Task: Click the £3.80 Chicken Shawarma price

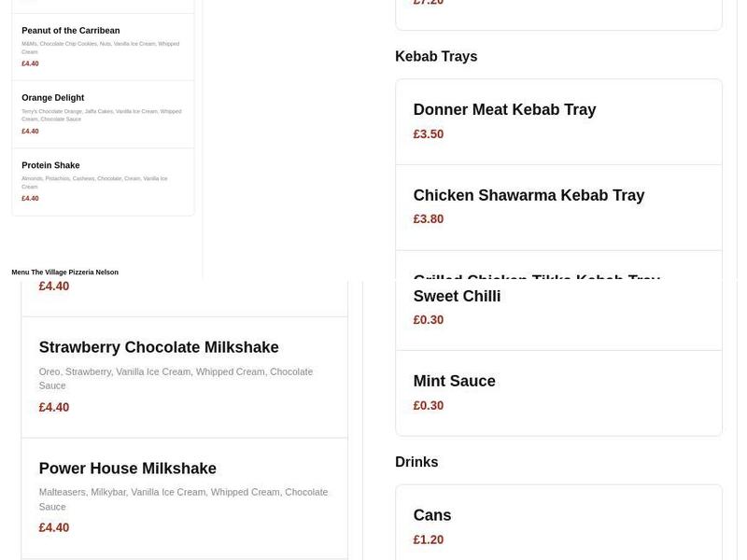Action: [429, 219]
